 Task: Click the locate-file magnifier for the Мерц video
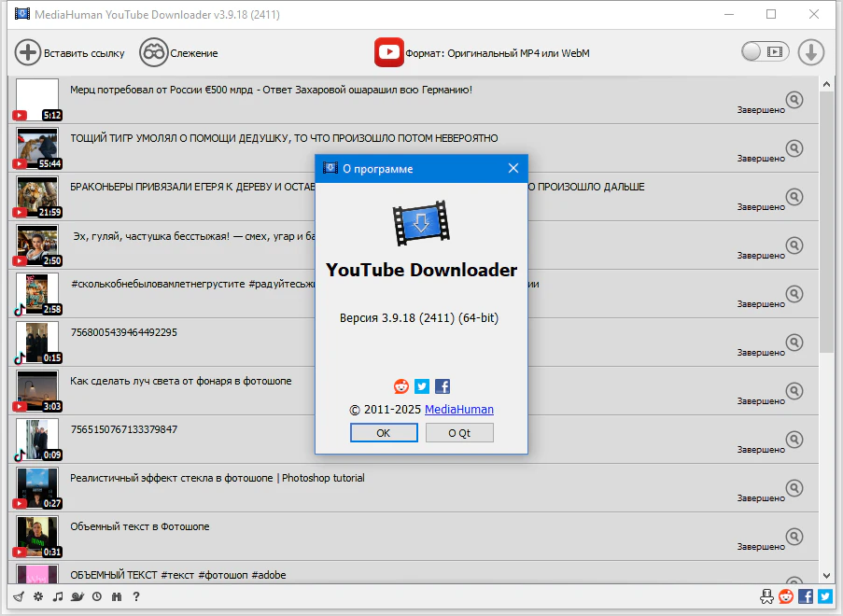pos(794,100)
